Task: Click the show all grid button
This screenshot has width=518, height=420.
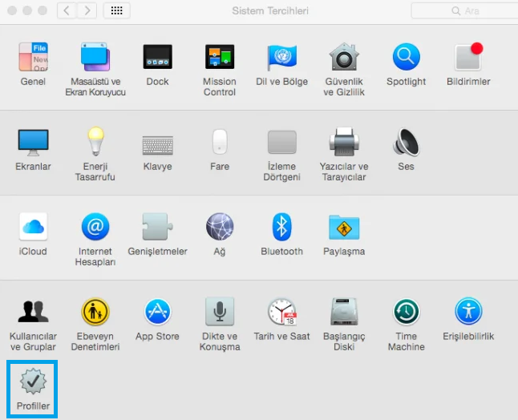Action: click(116, 10)
